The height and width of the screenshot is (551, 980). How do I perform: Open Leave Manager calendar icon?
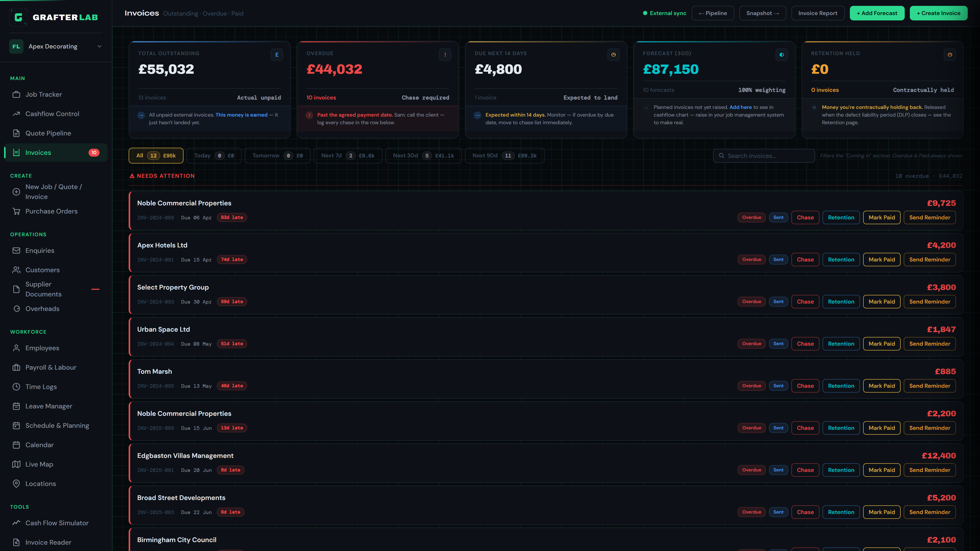pos(16,406)
